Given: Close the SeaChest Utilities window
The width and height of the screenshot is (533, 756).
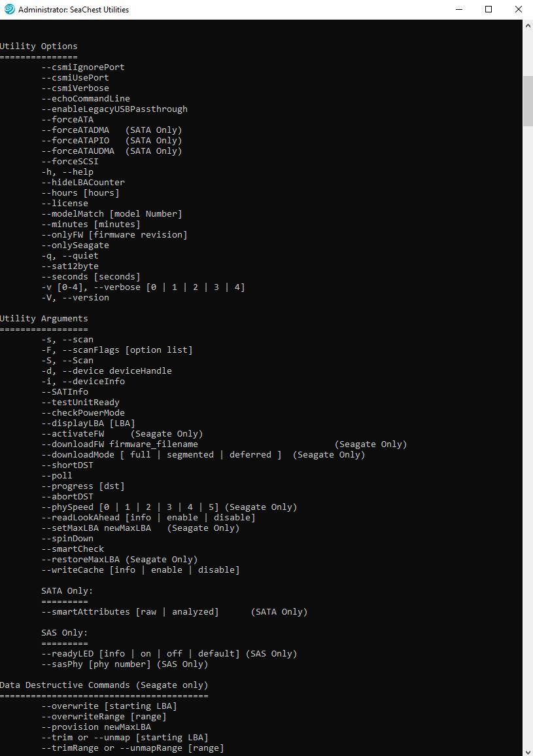Looking at the screenshot, I should click(518, 9).
